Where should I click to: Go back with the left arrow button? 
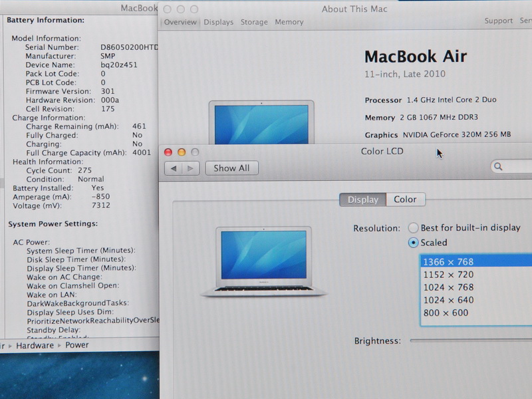point(174,168)
